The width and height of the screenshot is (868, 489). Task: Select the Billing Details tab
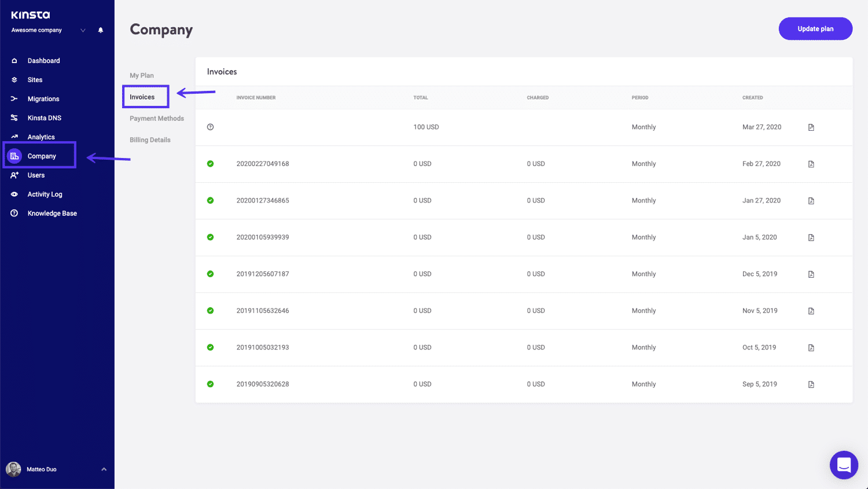[x=150, y=140]
